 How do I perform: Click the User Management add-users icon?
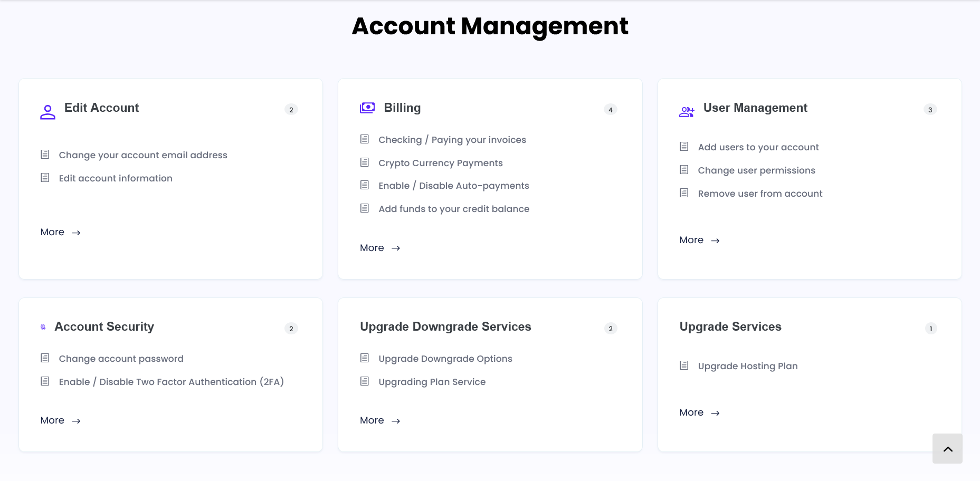tap(687, 112)
